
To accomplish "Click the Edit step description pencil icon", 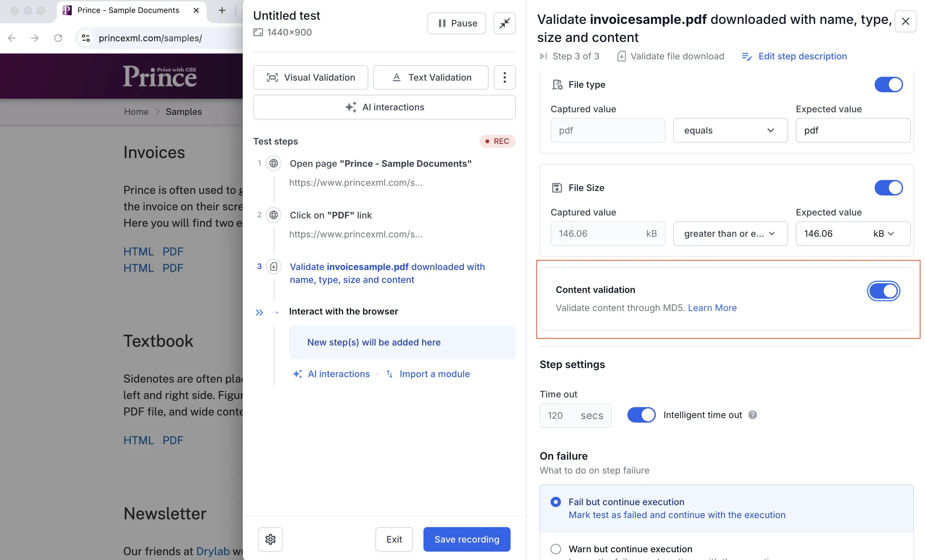I will pyautogui.click(x=747, y=56).
